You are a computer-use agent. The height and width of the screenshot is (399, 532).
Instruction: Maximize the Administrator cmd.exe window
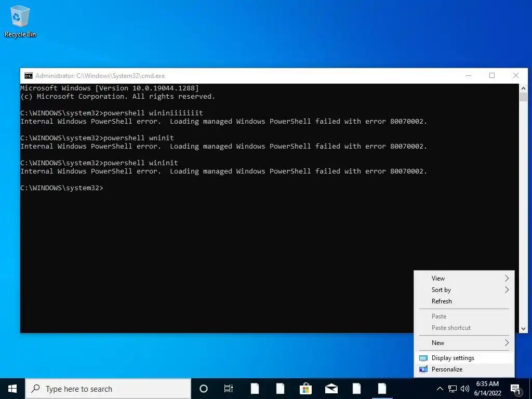492,75
